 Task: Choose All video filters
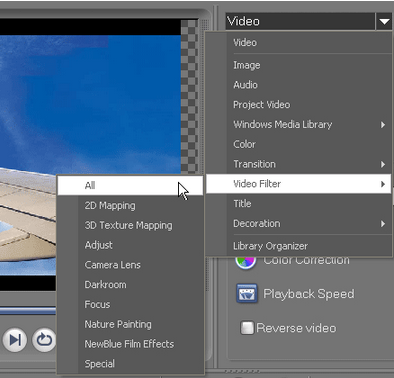(x=130, y=185)
